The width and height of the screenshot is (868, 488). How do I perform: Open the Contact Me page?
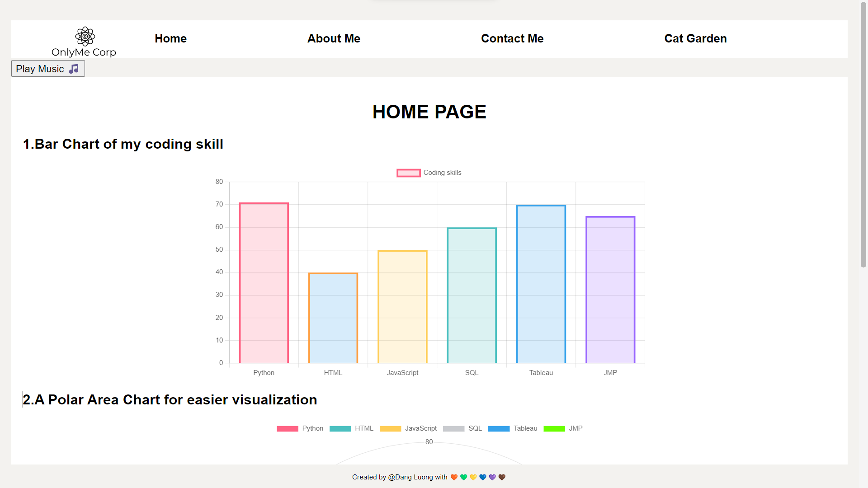pyautogui.click(x=512, y=38)
